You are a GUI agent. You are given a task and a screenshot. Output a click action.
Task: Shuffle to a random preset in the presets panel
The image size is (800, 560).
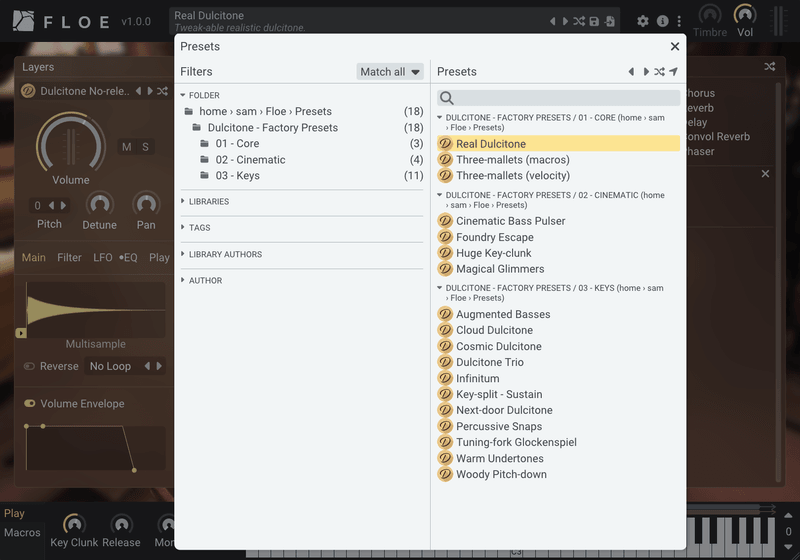coord(660,72)
